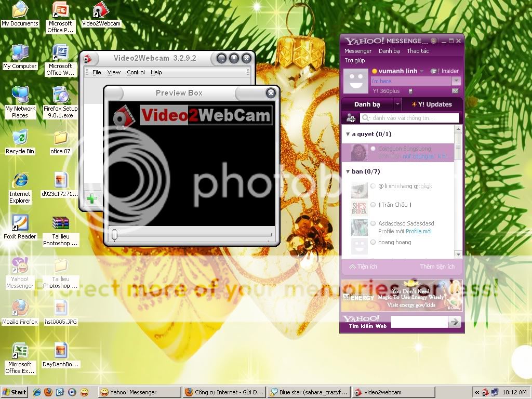This screenshot has width=532, height=399.
Task: Select the Mozilla Firefox desktop shortcut
Action: [20, 312]
